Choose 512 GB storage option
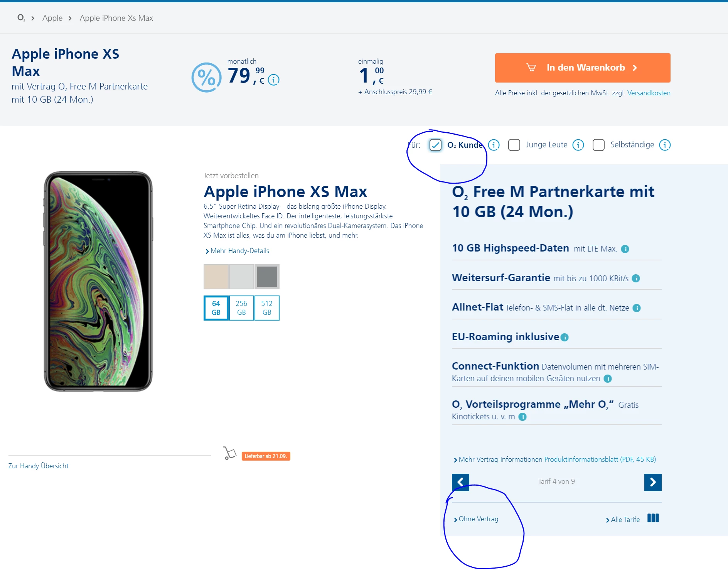The height and width of the screenshot is (569, 728). [267, 308]
